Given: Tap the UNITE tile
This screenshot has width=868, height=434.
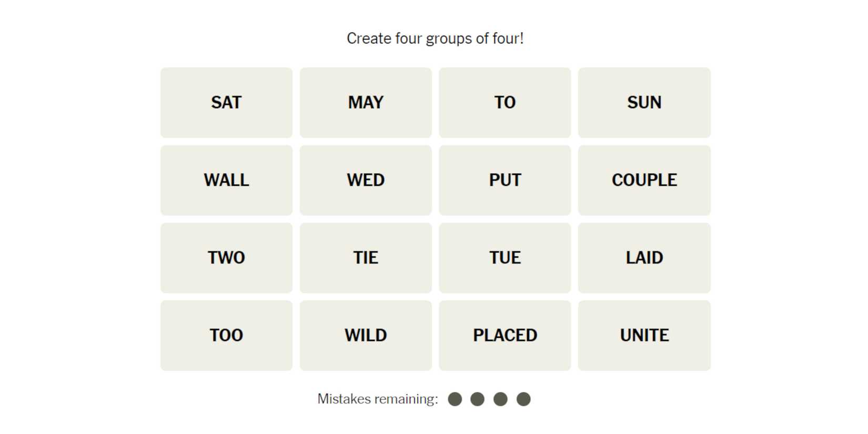Looking at the screenshot, I should 644,335.
